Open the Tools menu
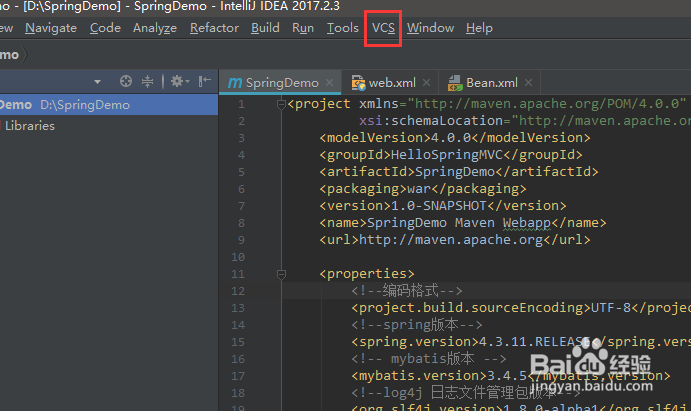The image size is (691, 411). click(x=342, y=28)
